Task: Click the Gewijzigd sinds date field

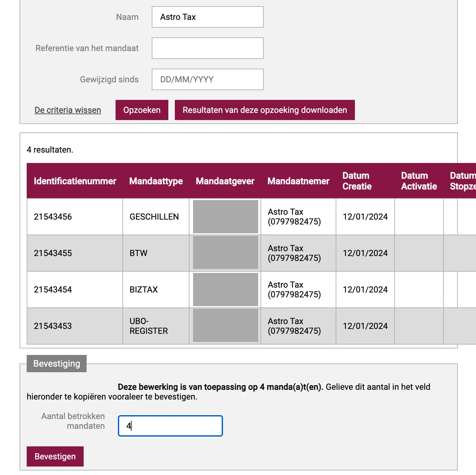Action: [207, 79]
